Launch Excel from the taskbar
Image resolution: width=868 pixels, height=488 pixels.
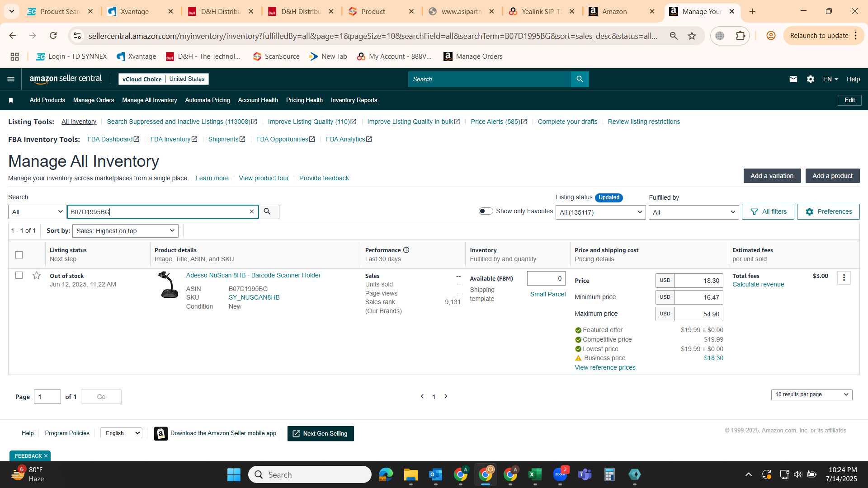coord(535,474)
